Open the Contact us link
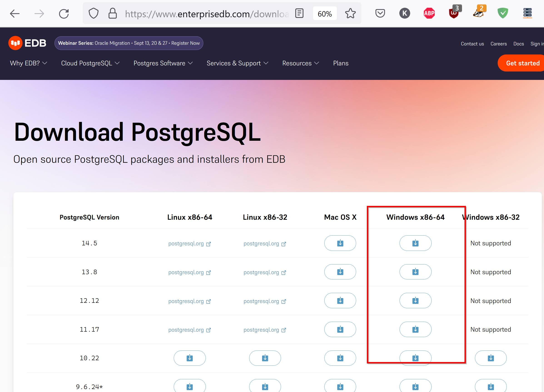The image size is (544, 392). [472, 44]
